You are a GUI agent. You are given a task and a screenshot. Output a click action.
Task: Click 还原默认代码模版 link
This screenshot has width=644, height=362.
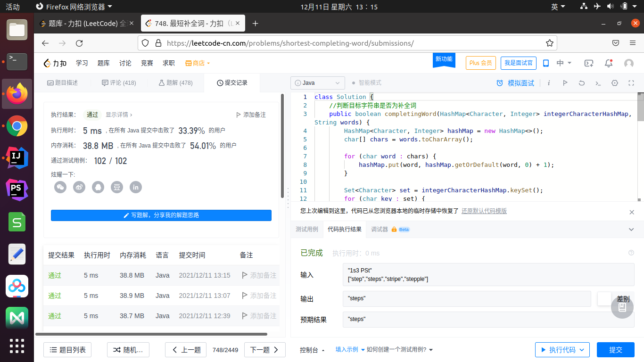tap(484, 211)
